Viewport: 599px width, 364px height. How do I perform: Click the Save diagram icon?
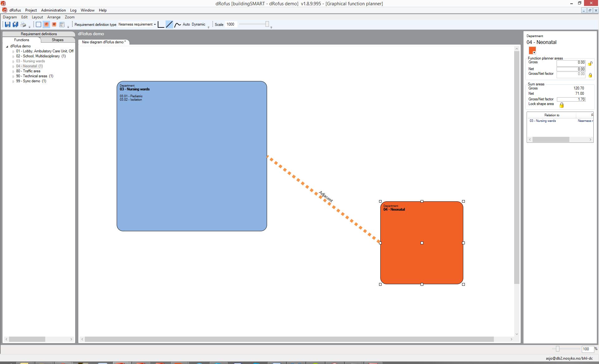[x=7, y=24]
